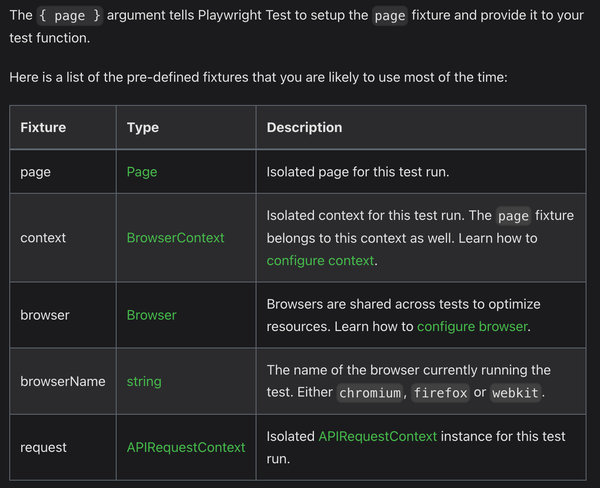
Task: Follow the configure browser link
Action: 473,326
